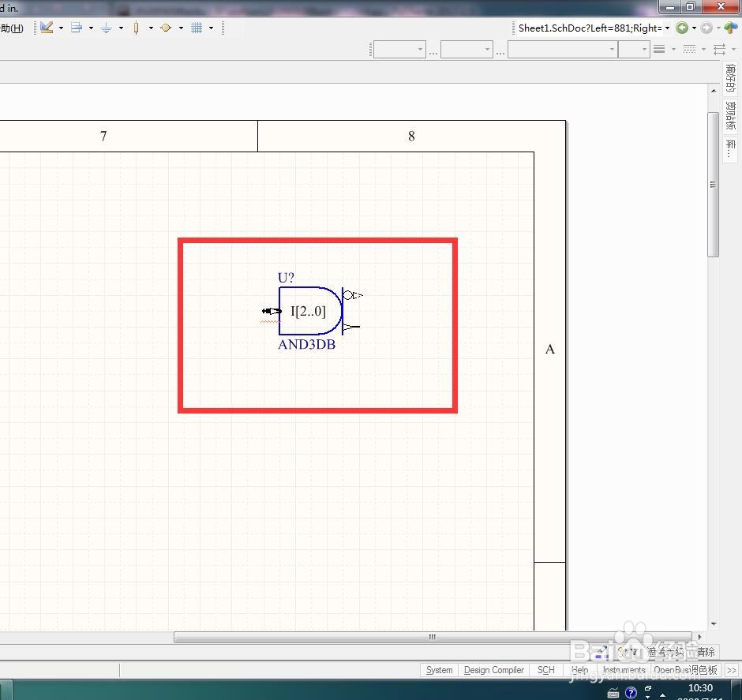
Task: Click the vertical scrollbar thumb
Action: click(713, 185)
